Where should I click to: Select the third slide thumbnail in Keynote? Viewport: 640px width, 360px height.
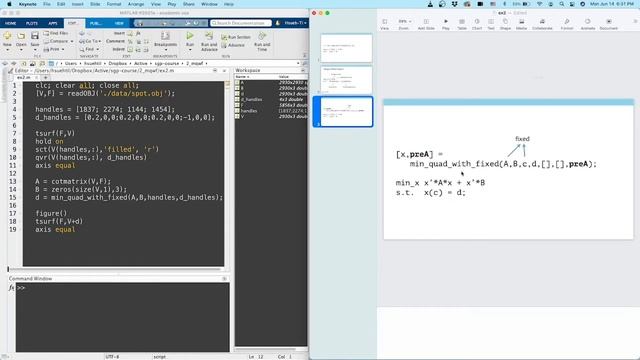click(346, 112)
